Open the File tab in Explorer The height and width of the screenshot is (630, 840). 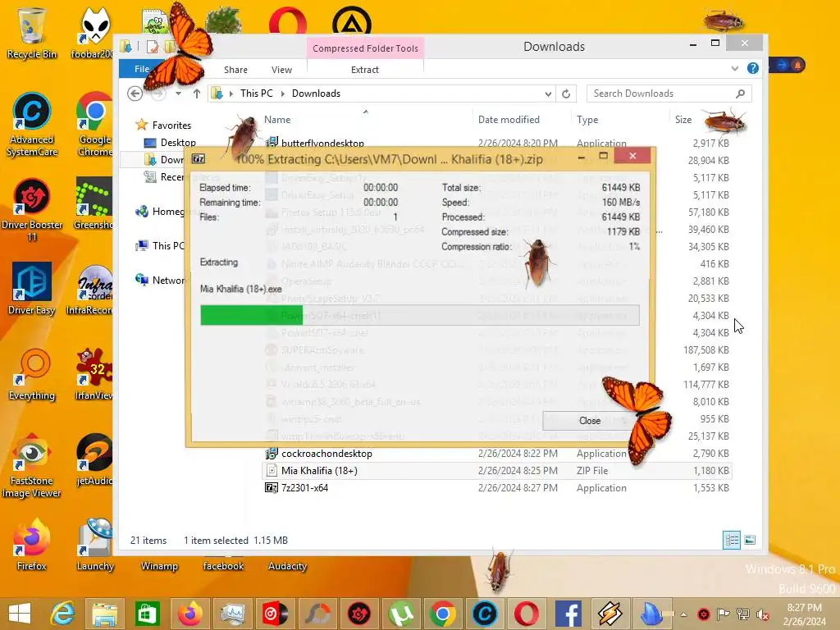click(141, 69)
